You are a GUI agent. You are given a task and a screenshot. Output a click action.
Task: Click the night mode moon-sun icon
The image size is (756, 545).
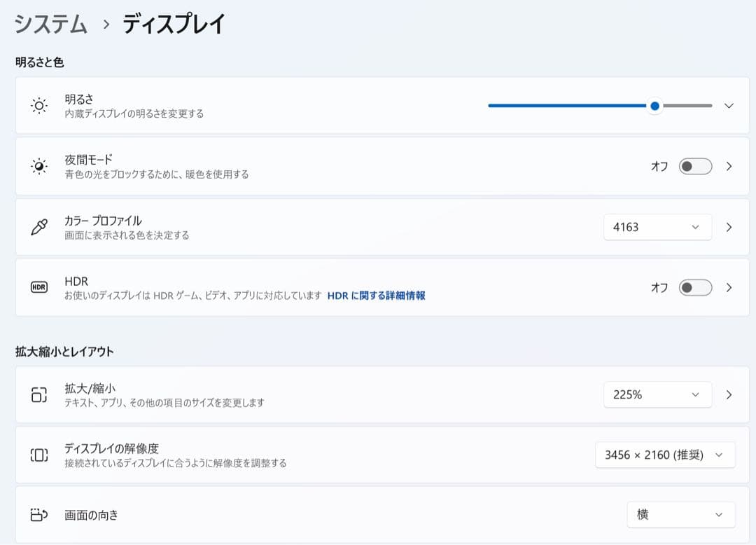(x=38, y=166)
